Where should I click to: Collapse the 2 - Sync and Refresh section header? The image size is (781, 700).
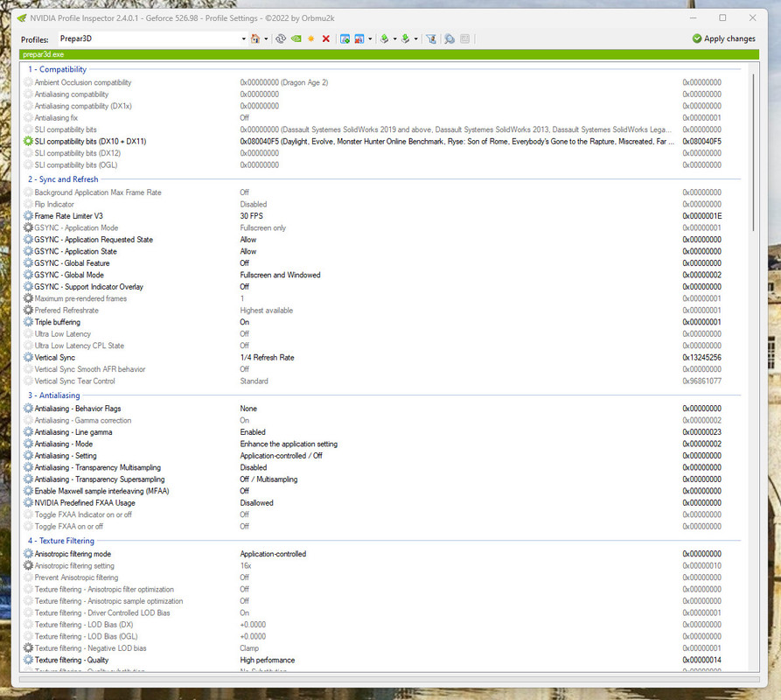point(63,179)
